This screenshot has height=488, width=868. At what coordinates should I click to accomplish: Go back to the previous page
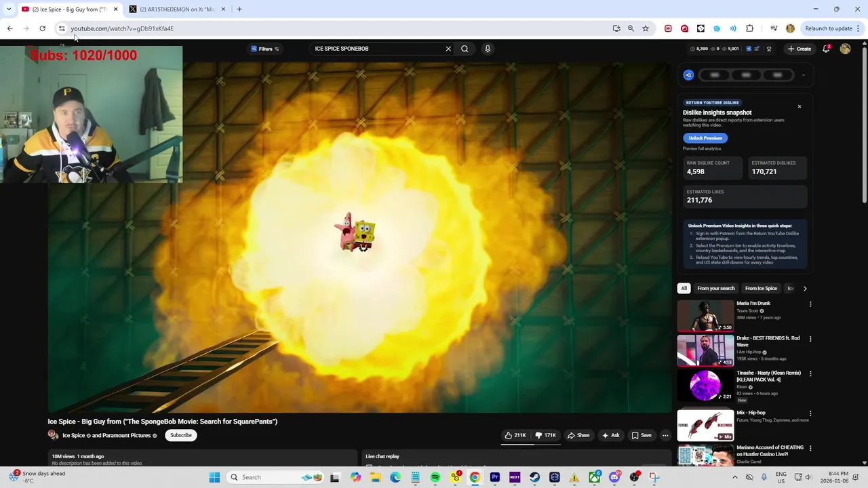pyautogui.click(x=9, y=28)
